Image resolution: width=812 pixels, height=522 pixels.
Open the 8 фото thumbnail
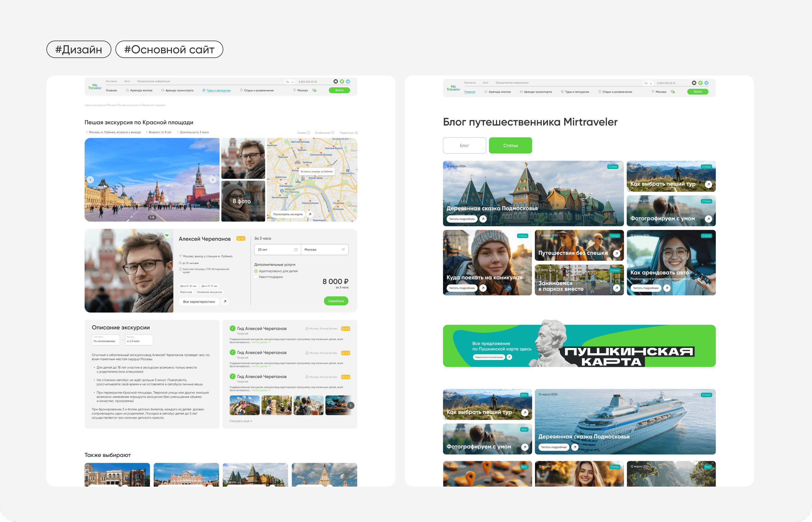[243, 201]
